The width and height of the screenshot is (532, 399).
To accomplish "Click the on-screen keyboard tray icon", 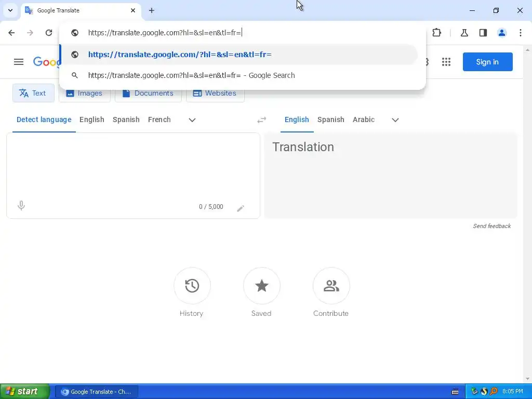I will (455, 392).
